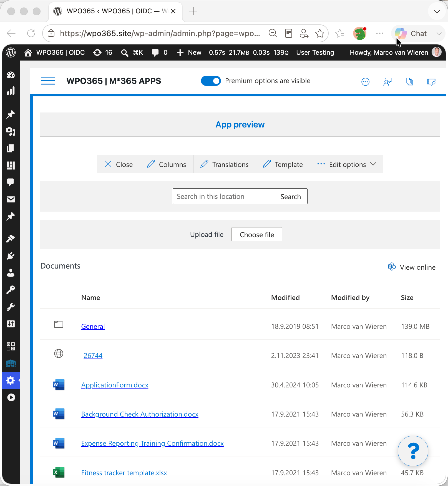448x486 pixels.
Task: Toggle Premium options are visible switch
Action: click(x=211, y=81)
